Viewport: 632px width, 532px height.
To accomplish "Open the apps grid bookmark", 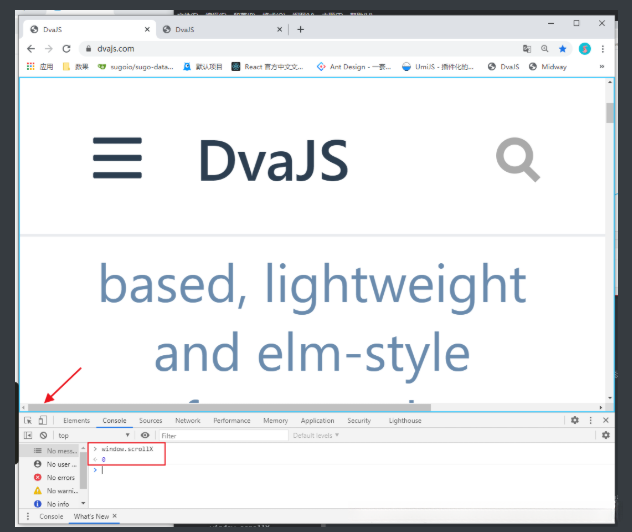I will pyautogui.click(x=40, y=66).
